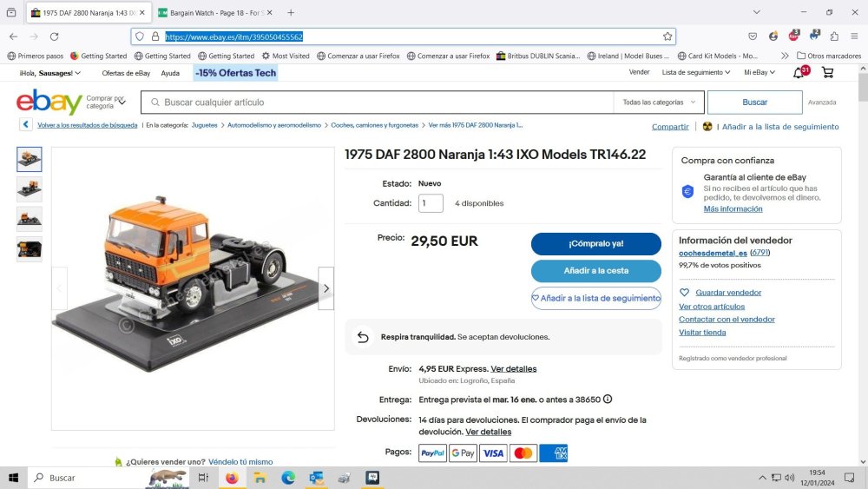The image size is (868, 489).
Task: Open the Todas las categorías dropdown
Action: (659, 102)
